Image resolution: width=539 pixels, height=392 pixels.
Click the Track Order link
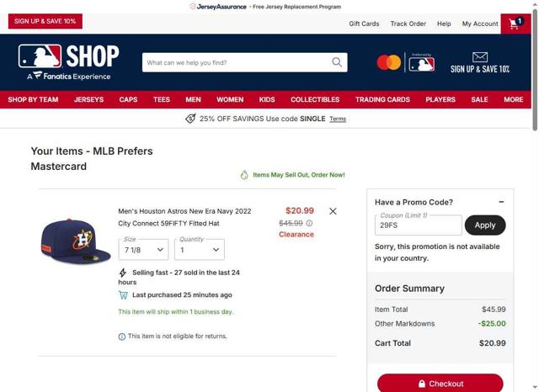click(x=408, y=24)
